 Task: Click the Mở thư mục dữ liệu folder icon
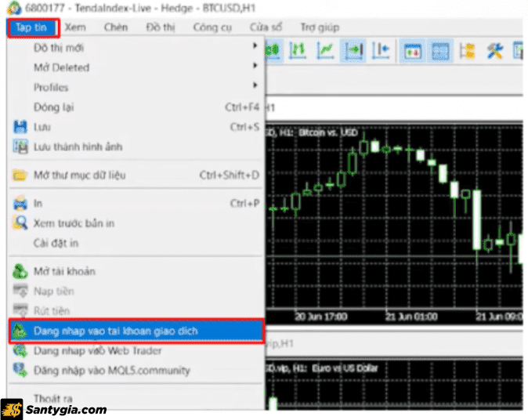(x=20, y=176)
